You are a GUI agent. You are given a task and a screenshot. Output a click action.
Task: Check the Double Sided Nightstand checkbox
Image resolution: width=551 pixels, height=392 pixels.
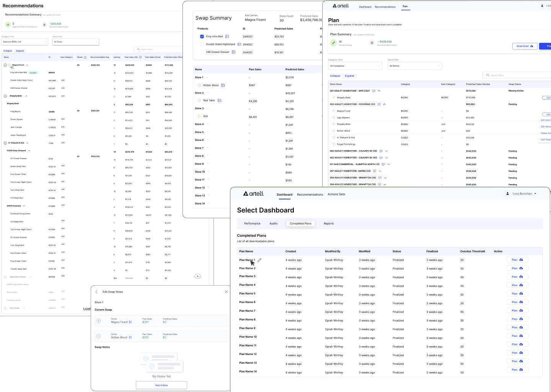[x=202, y=44]
